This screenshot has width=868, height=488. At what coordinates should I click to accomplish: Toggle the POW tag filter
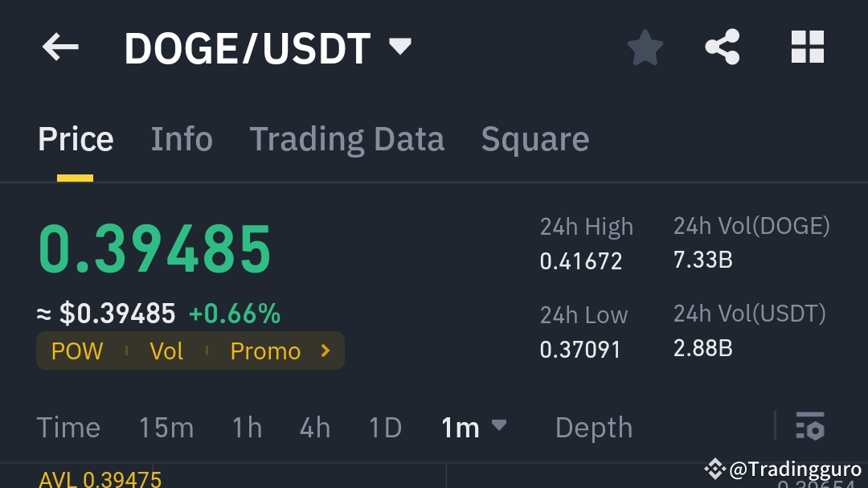pos(76,351)
